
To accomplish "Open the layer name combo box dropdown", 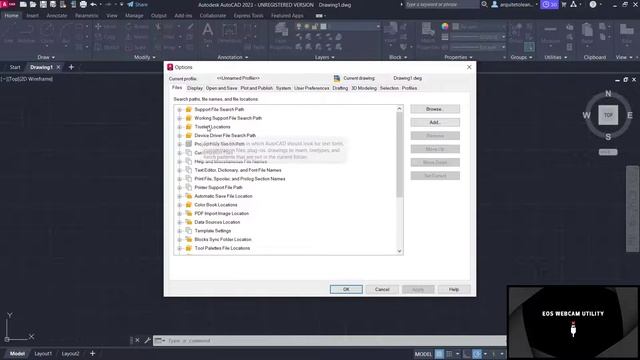I will [378, 26].
